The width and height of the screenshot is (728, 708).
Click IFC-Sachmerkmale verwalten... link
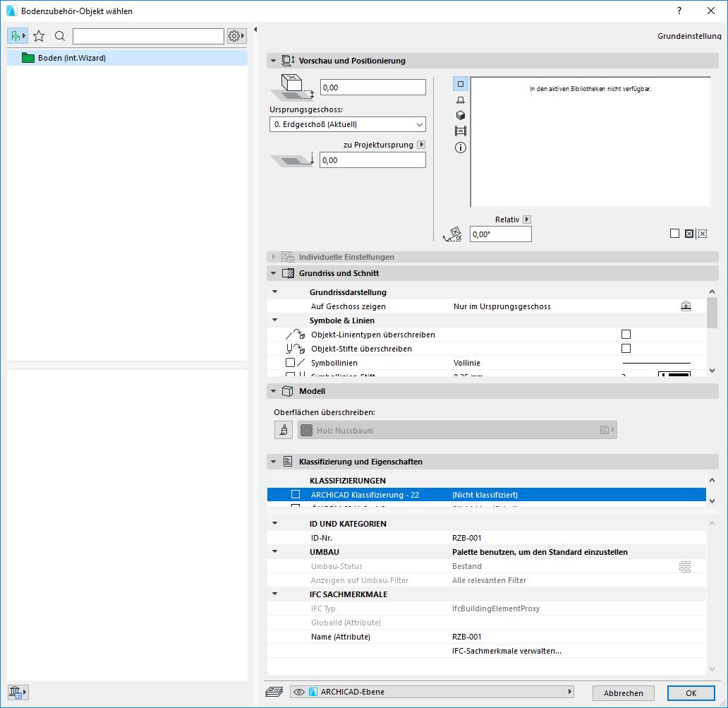click(x=506, y=651)
